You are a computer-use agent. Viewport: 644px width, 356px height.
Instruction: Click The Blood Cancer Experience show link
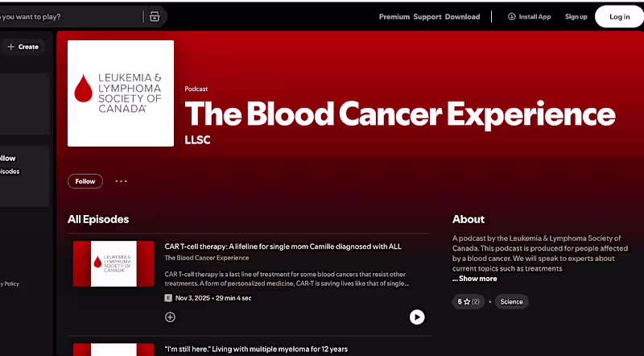(207, 258)
